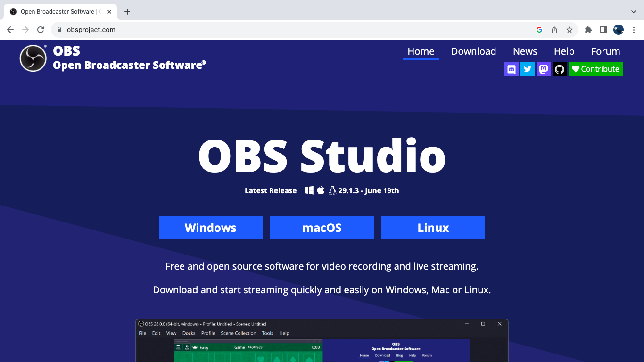Image resolution: width=644 pixels, height=362 pixels.
Task: Click the OBS logo in header
Action: (33, 58)
